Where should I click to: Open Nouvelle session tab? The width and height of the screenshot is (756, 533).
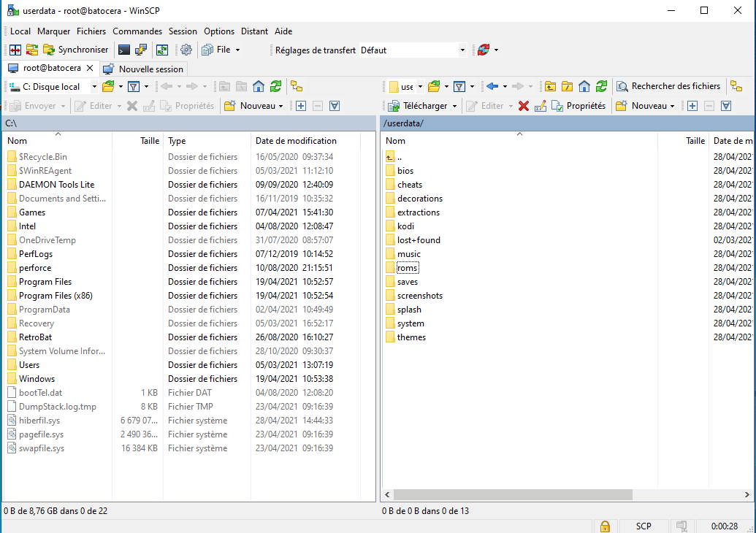pyautogui.click(x=144, y=69)
